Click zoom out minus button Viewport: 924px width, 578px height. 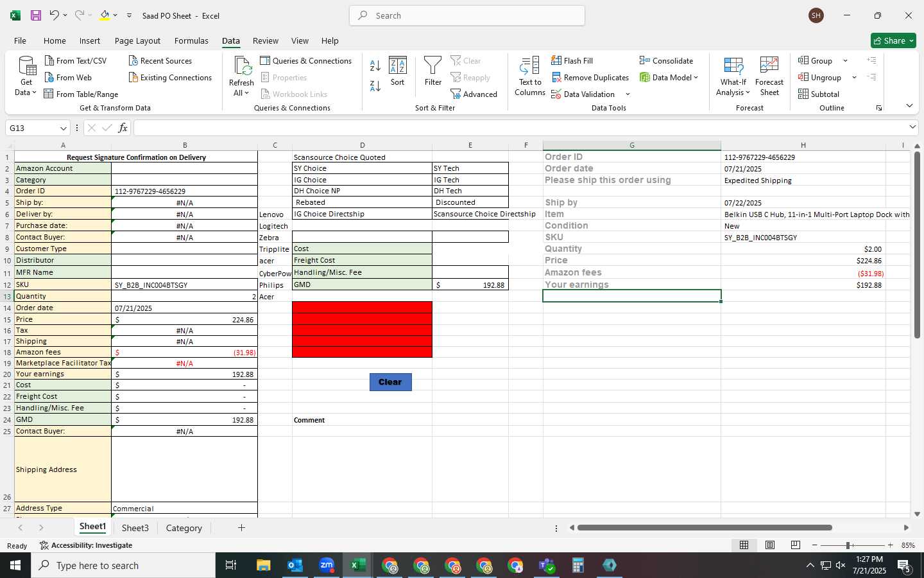coord(814,545)
